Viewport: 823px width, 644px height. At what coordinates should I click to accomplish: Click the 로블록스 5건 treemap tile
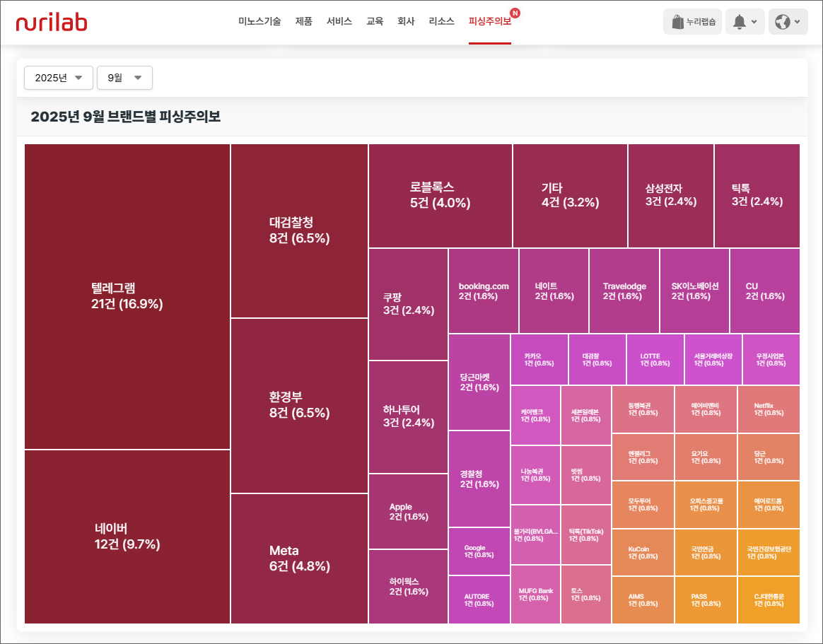pos(440,195)
